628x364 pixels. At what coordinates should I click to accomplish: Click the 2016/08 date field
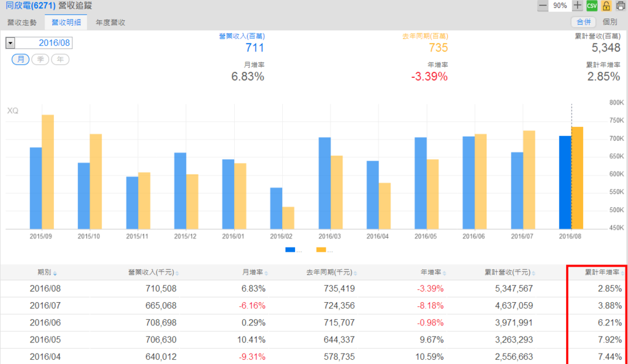(44, 43)
